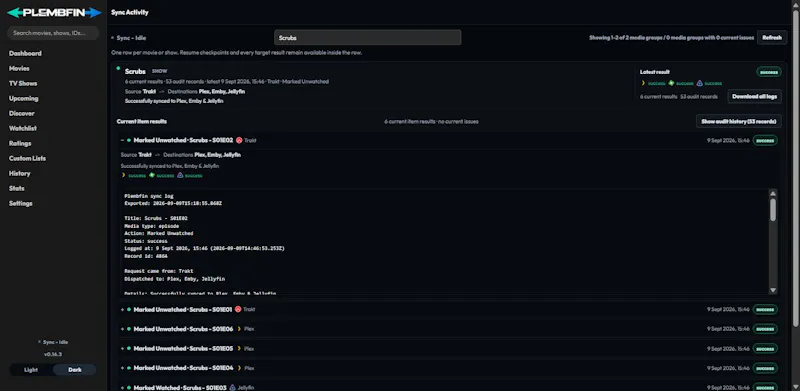Click the Jellyfin success icon in the expanded S01E02 details
Screen dimensions: 800x391
click(180, 175)
